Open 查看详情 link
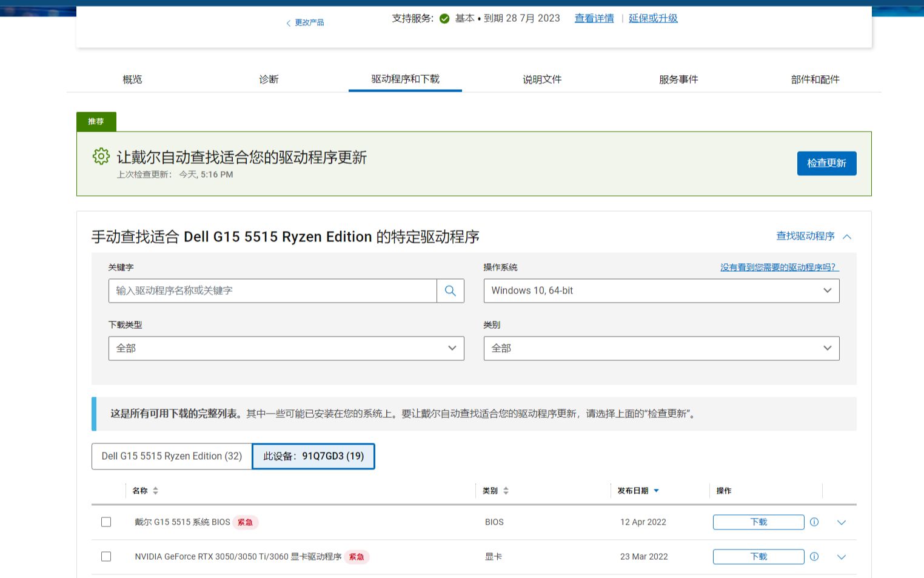Image resolution: width=924 pixels, height=578 pixels. coord(594,18)
